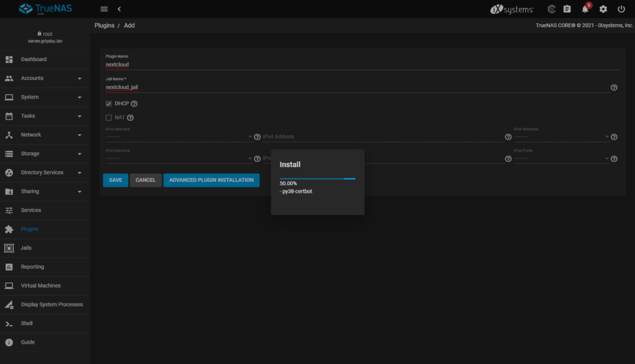Click the Plugin Name input field
635x364 pixels.
[x=361, y=64]
